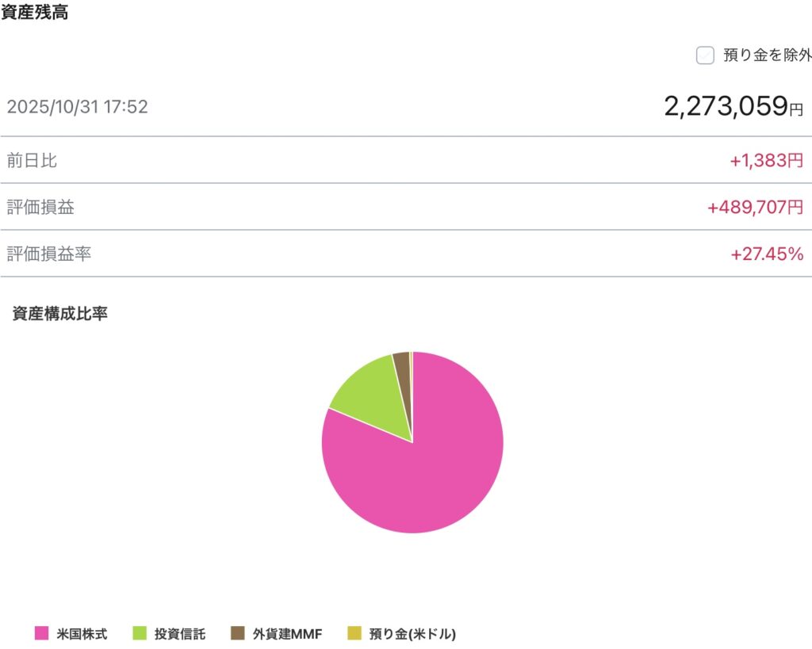Toggle the 投資信託 legend text label
Viewport: 812px width, 649px height.
click(180, 634)
